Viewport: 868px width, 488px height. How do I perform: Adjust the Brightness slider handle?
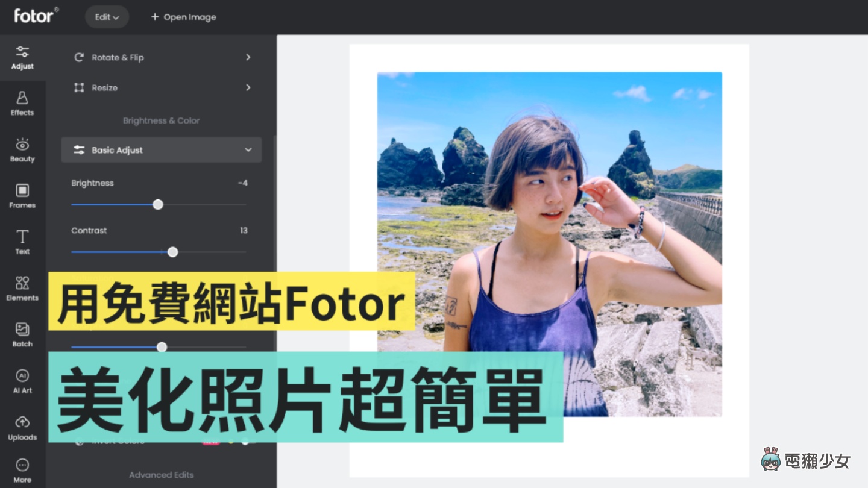click(x=158, y=205)
